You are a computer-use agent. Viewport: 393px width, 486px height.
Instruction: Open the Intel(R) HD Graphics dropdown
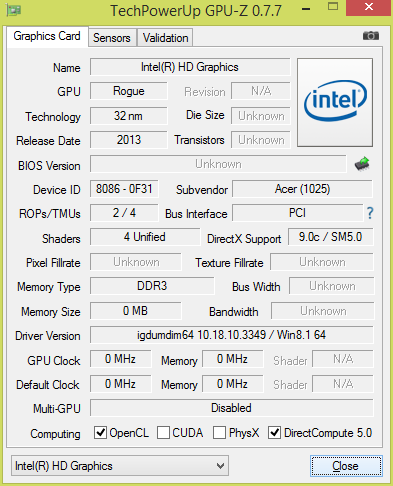point(120,466)
